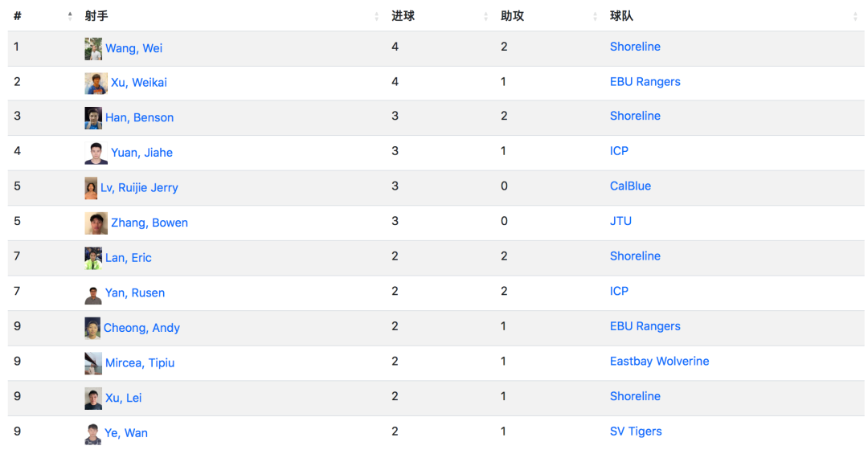The image size is (868, 450).
Task: Sort by the 进球 goals column
Action: coord(485,16)
